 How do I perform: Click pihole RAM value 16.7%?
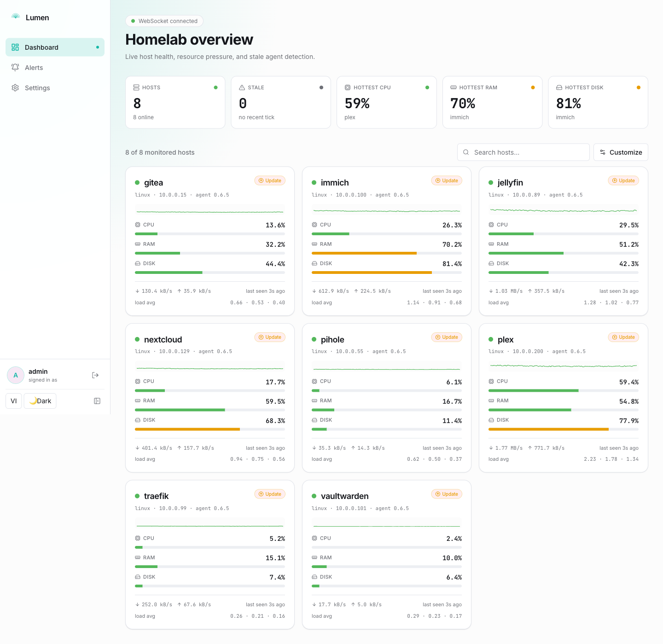click(x=452, y=401)
